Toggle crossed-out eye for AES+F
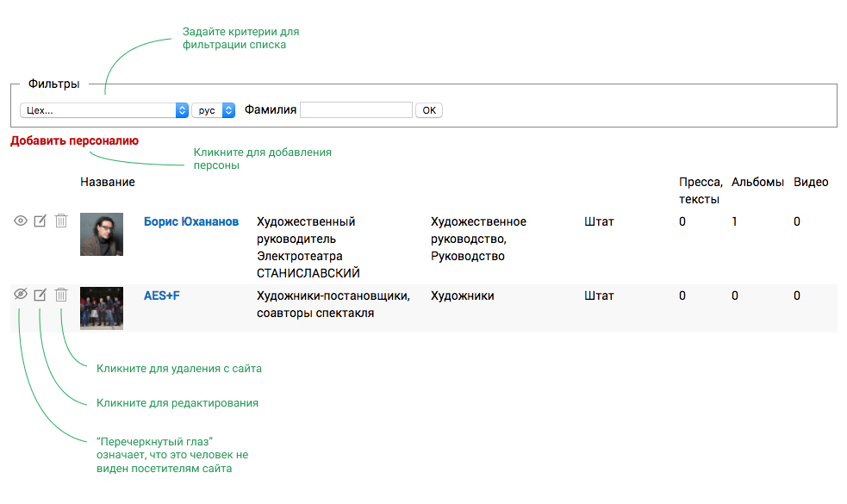Viewport: 847px width, 504px height. click(x=21, y=295)
